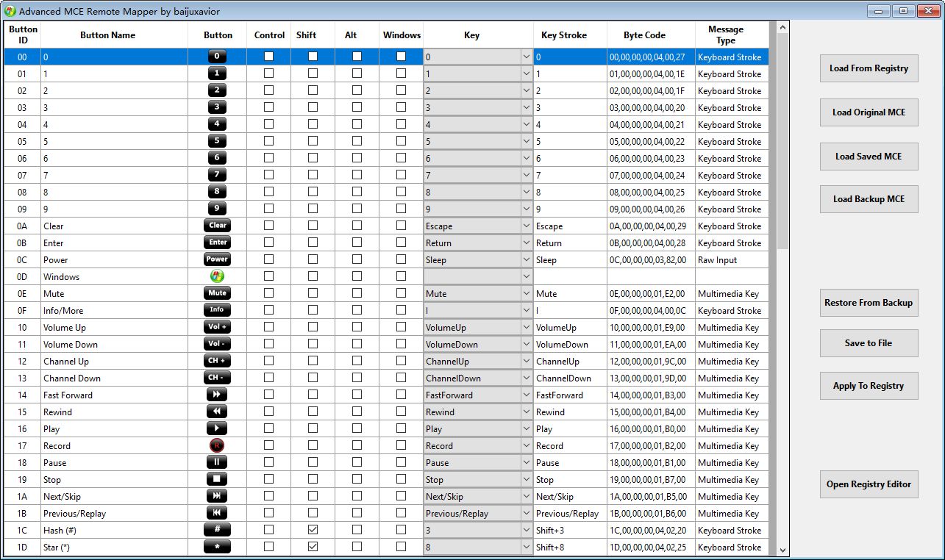Click Load From Registry button

(869, 68)
